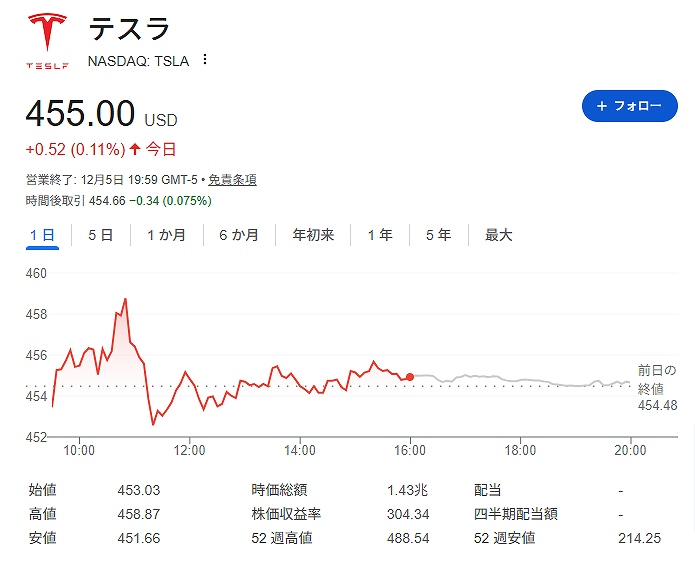The width and height of the screenshot is (695, 571).
Task: Open the three-dot more options menu
Action: (x=205, y=60)
